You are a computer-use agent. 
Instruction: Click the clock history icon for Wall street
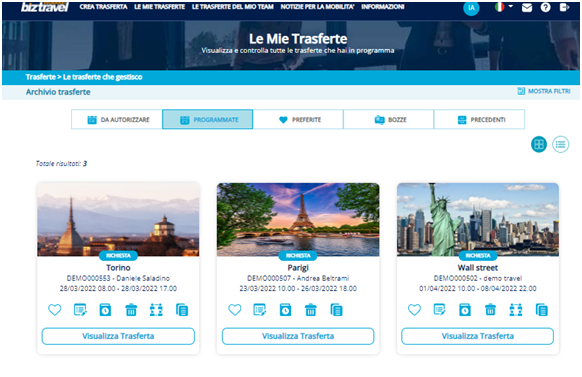point(465,309)
